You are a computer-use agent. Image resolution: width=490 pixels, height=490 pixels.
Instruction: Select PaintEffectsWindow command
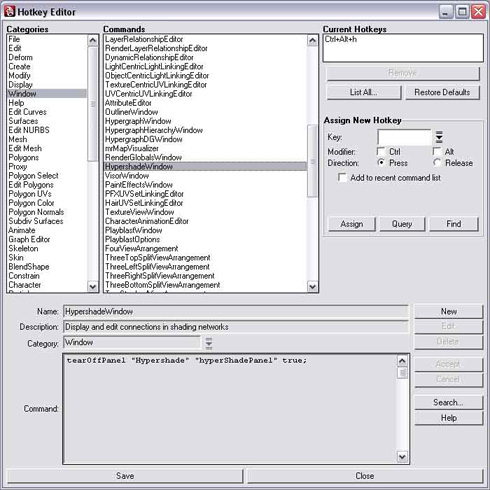[x=205, y=185]
